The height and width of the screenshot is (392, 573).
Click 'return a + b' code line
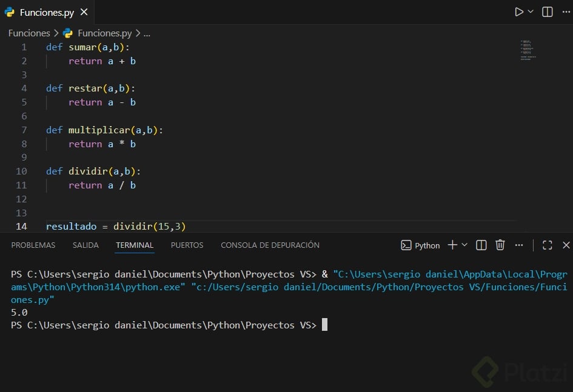click(x=102, y=61)
